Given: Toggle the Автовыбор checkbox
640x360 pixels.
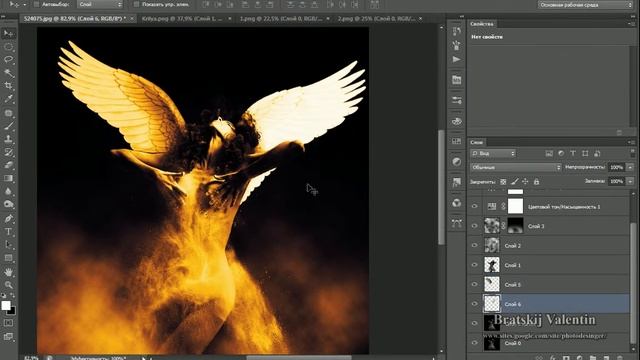Looking at the screenshot, I should 36,4.
